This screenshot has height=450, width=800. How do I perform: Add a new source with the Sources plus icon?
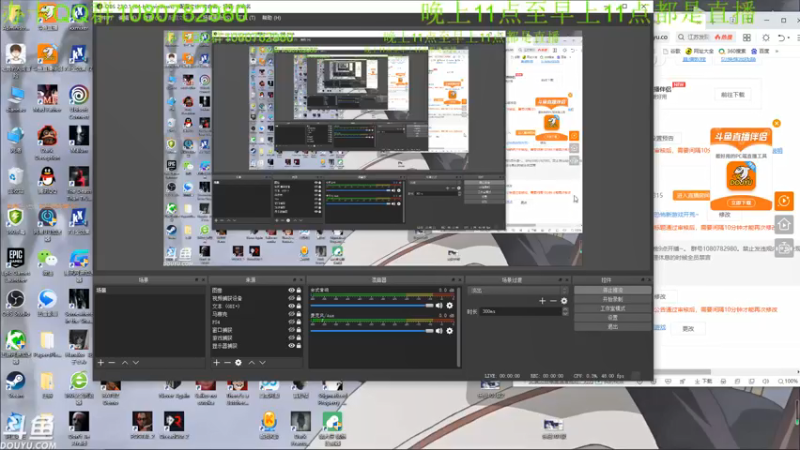216,362
